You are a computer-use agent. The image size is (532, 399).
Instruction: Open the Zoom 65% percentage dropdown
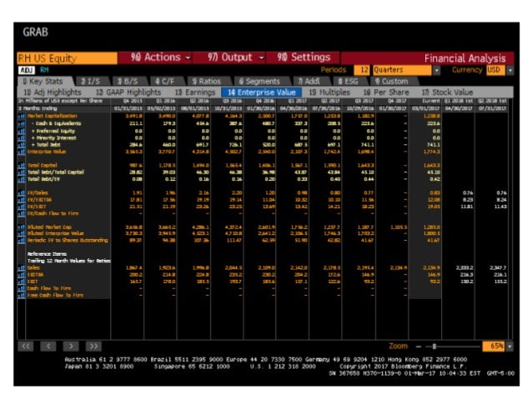(x=509, y=347)
